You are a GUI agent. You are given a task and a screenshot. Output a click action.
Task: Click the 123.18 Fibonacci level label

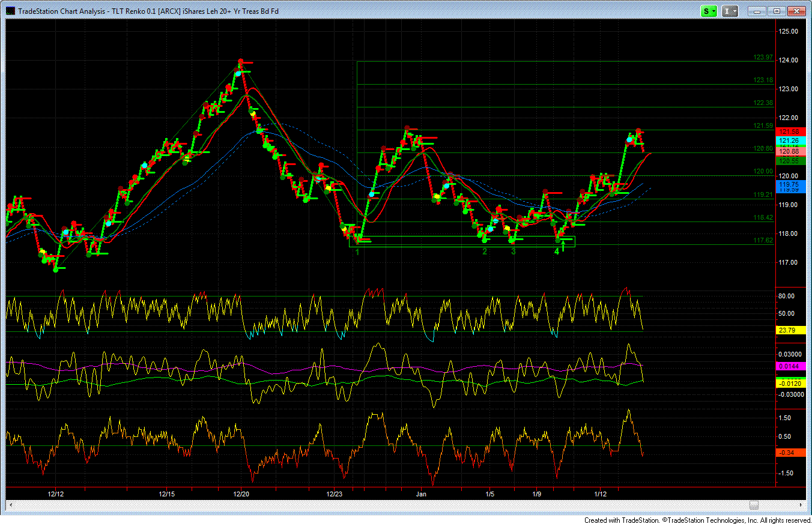coord(763,80)
